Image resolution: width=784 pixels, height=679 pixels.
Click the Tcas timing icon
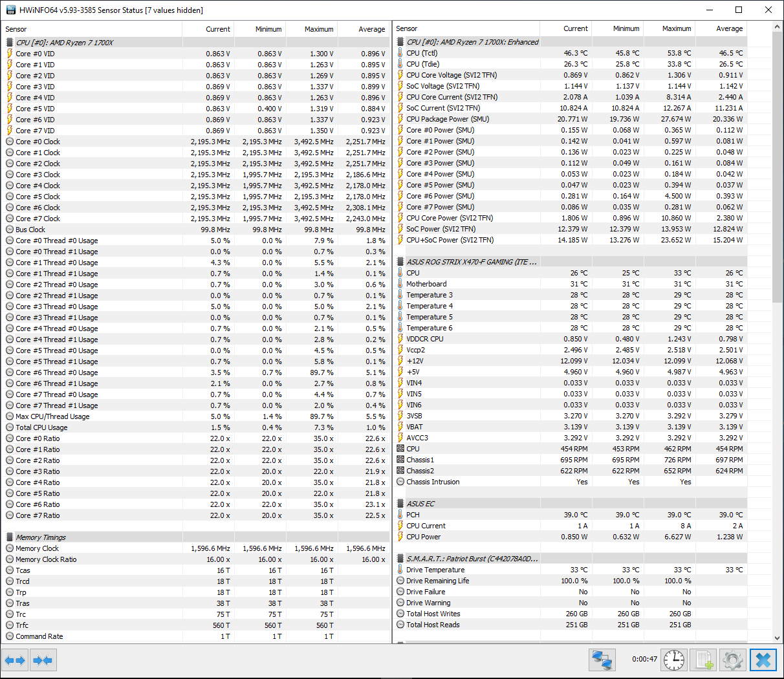point(10,570)
